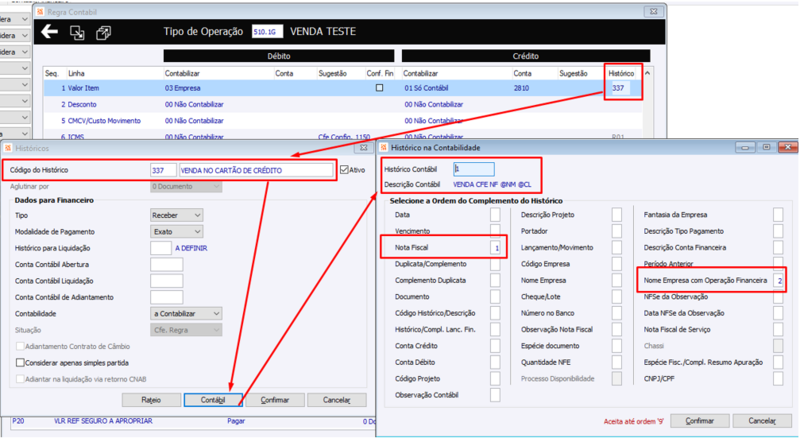Viewport: 800px width, 438px height.
Task: Click the Conta Contábil Abertura field
Action: [x=166, y=264]
